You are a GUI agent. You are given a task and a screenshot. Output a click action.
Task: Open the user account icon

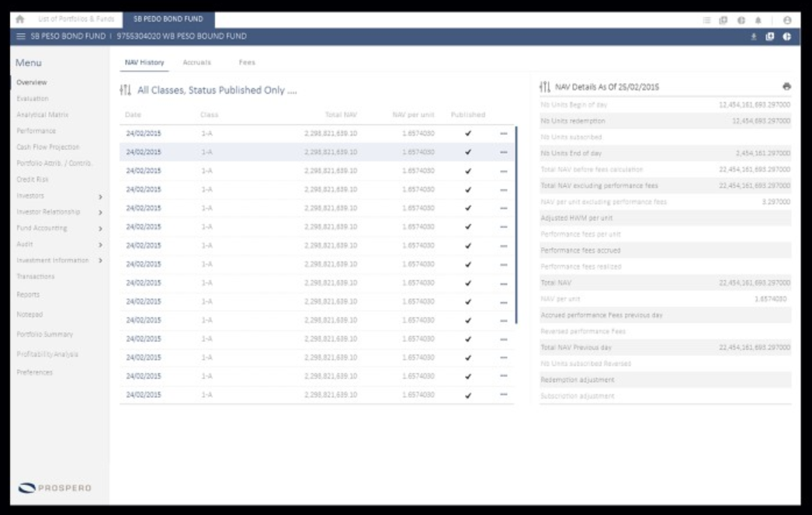click(x=787, y=20)
